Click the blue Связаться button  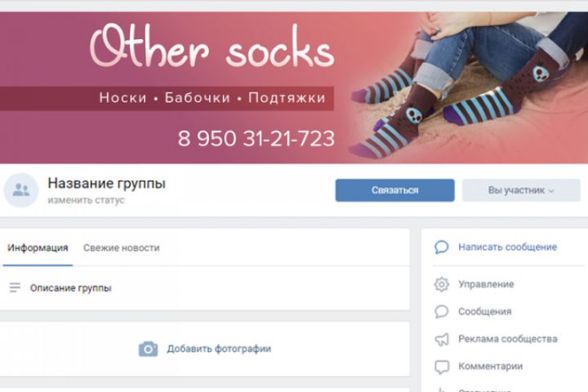(395, 190)
